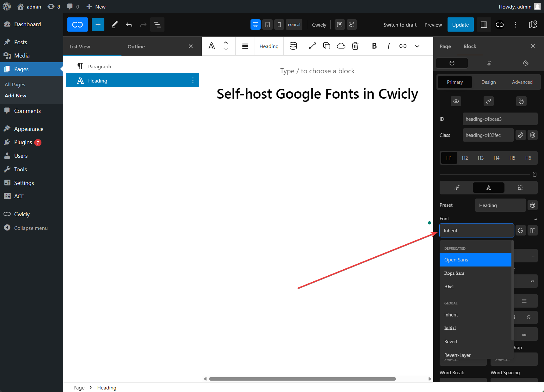Close the List View panel
This screenshot has width=544, height=392.
tap(191, 46)
